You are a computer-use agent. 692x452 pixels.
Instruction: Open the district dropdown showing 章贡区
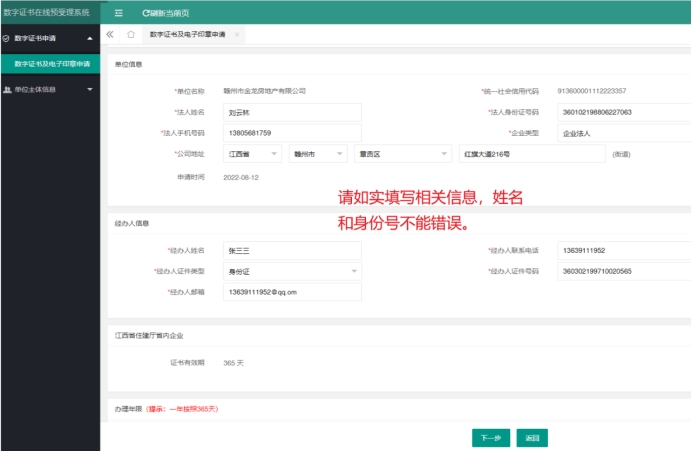pos(398,154)
